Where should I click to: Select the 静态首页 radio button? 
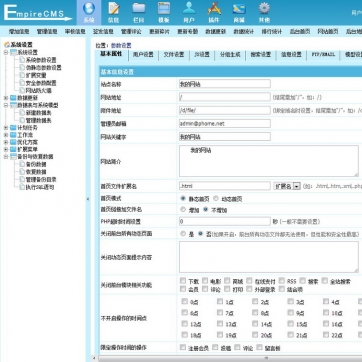(183, 198)
